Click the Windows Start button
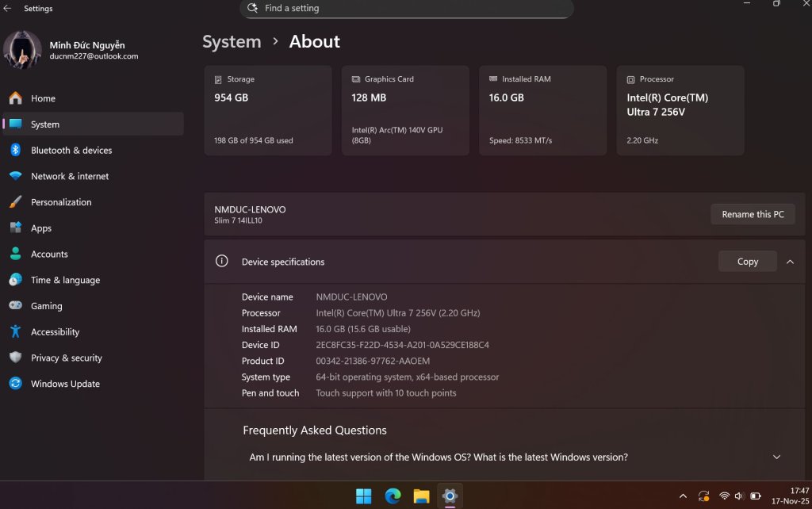This screenshot has width=812, height=509. click(364, 496)
